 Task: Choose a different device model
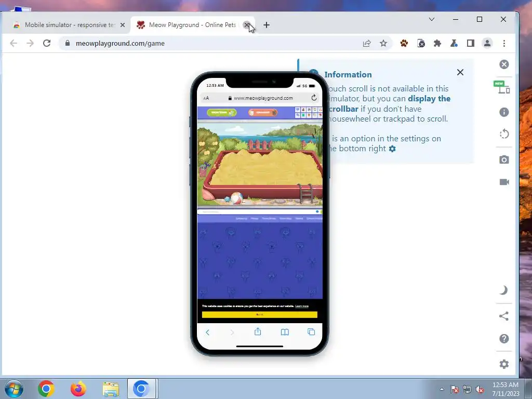coord(503,88)
